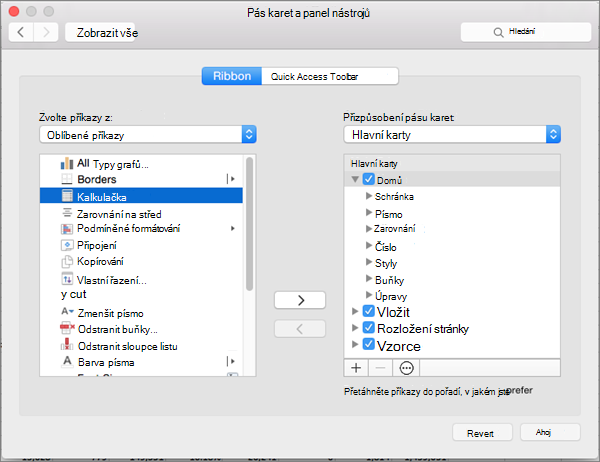
Task: Click the Zmenšit písmo font shrink icon
Action: pyautogui.click(x=67, y=312)
